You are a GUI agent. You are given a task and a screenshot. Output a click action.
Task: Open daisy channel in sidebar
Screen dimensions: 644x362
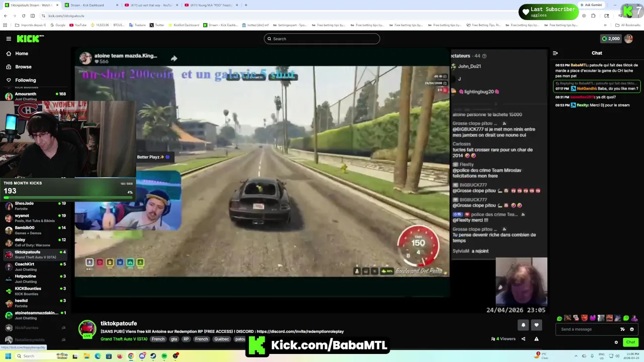(x=36, y=242)
